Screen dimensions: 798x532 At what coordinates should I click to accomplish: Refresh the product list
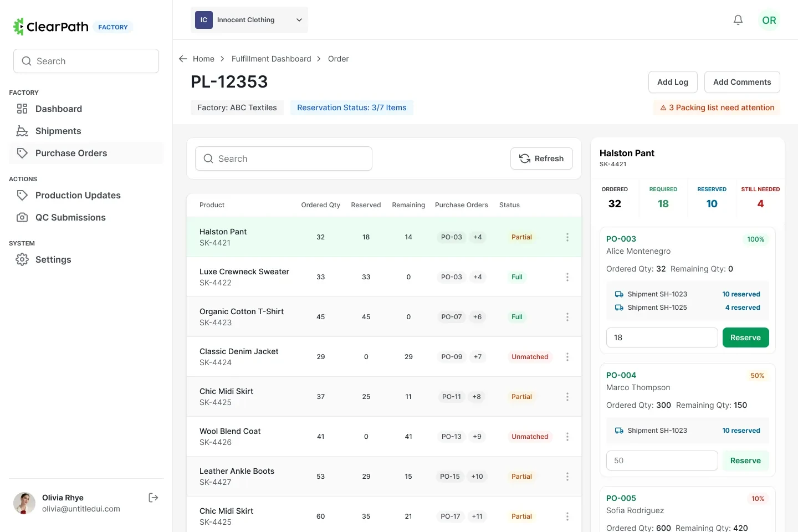tap(541, 158)
